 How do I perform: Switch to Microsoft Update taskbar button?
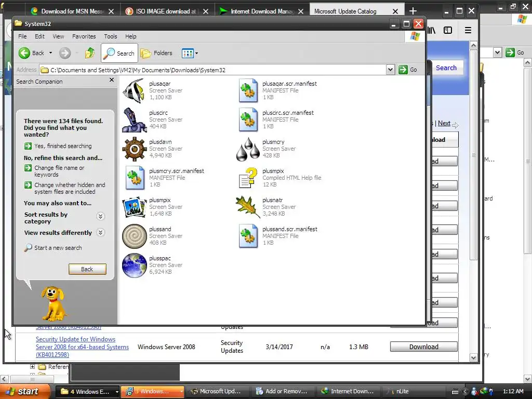coord(217,392)
